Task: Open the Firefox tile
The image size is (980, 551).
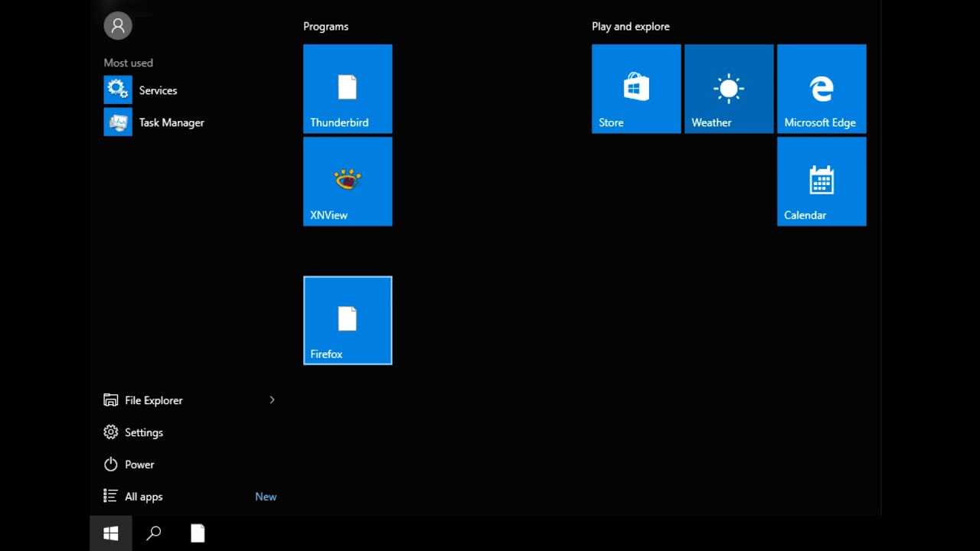Action: coord(348,321)
